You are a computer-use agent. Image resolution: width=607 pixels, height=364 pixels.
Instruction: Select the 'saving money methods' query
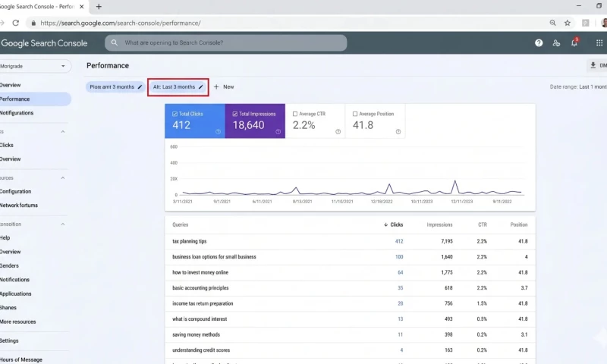coord(350,334)
